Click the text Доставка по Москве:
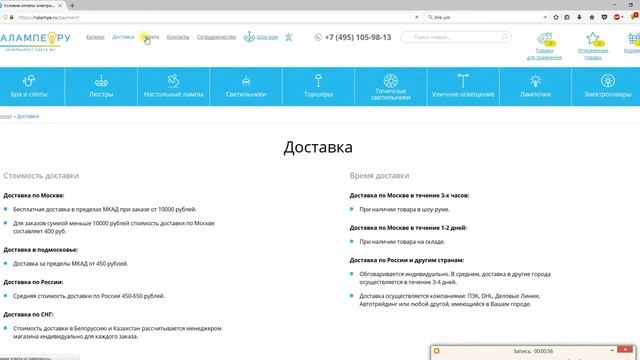This screenshot has height=360, width=640. (34, 196)
